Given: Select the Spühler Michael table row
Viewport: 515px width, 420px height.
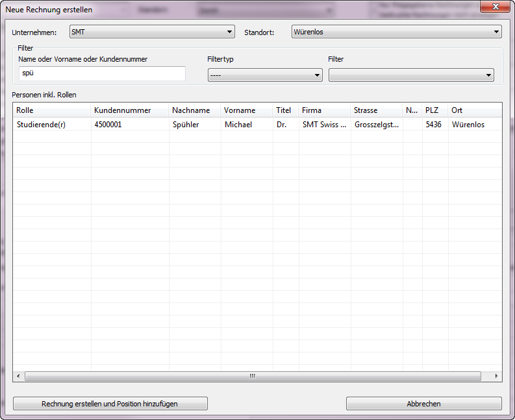Looking at the screenshot, I should pyautogui.click(x=195, y=125).
